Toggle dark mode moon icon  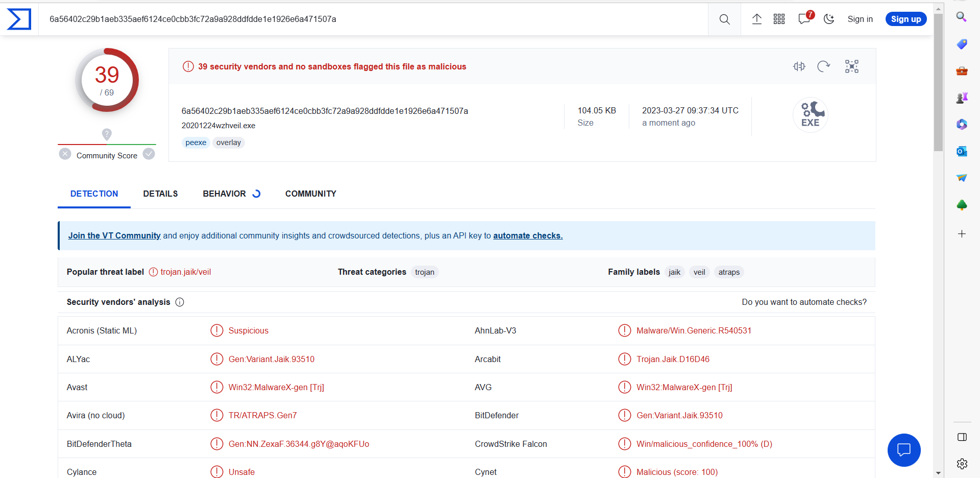coord(829,19)
